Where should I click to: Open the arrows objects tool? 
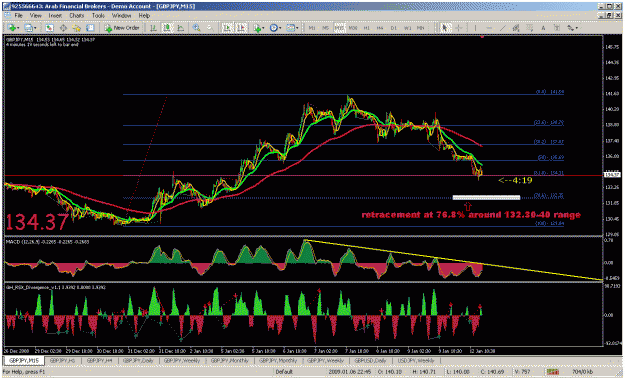pos(570,28)
